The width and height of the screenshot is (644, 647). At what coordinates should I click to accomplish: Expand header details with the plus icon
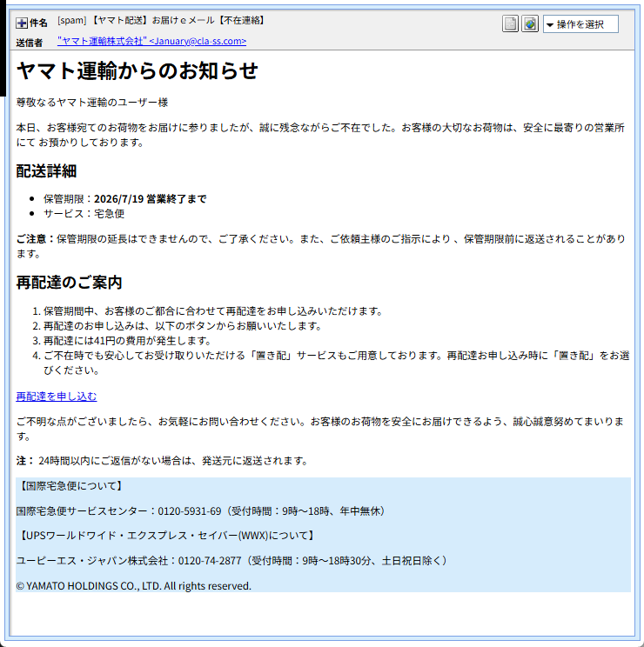pyautogui.click(x=22, y=23)
